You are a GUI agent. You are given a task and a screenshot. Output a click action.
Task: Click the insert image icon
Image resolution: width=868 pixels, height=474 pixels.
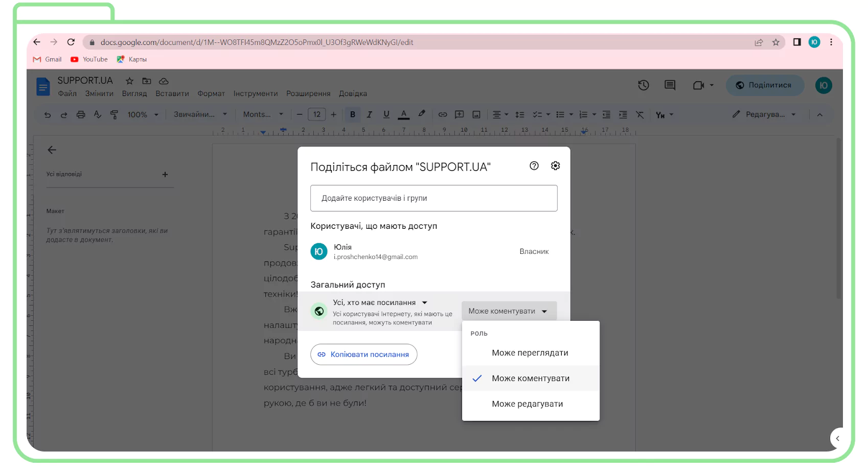click(x=476, y=114)
